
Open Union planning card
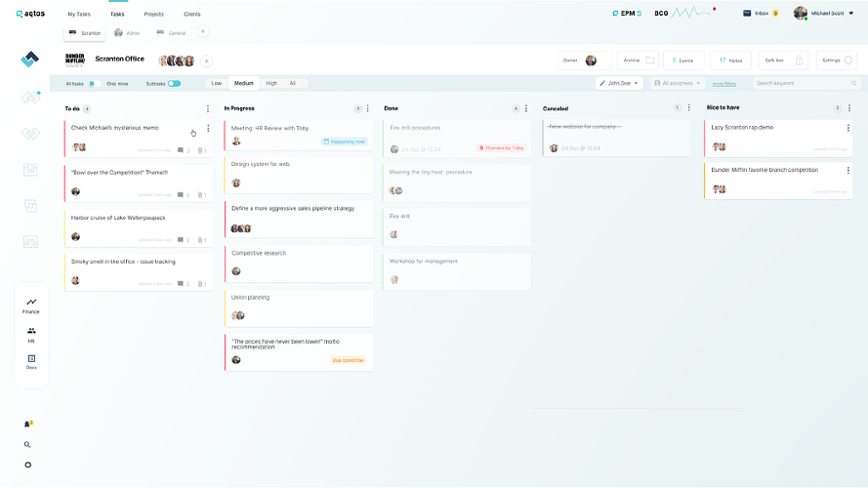[299, 308]
